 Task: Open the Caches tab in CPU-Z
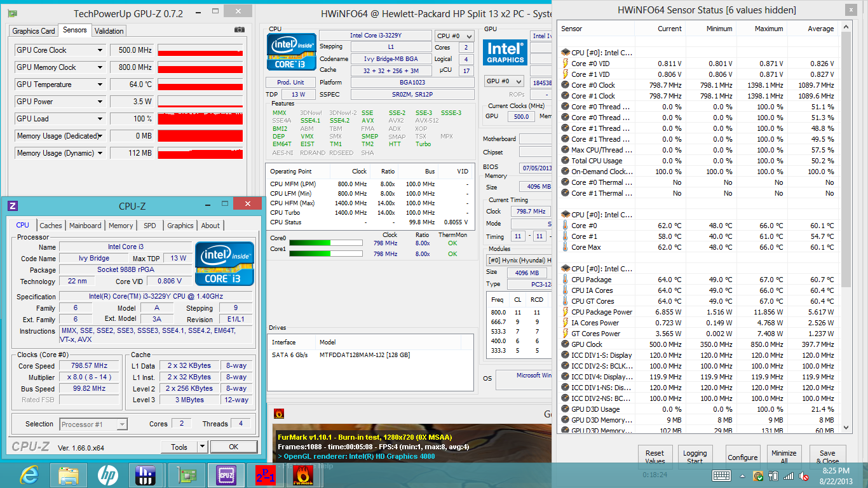pyautogui.click(x=51, y=226)
